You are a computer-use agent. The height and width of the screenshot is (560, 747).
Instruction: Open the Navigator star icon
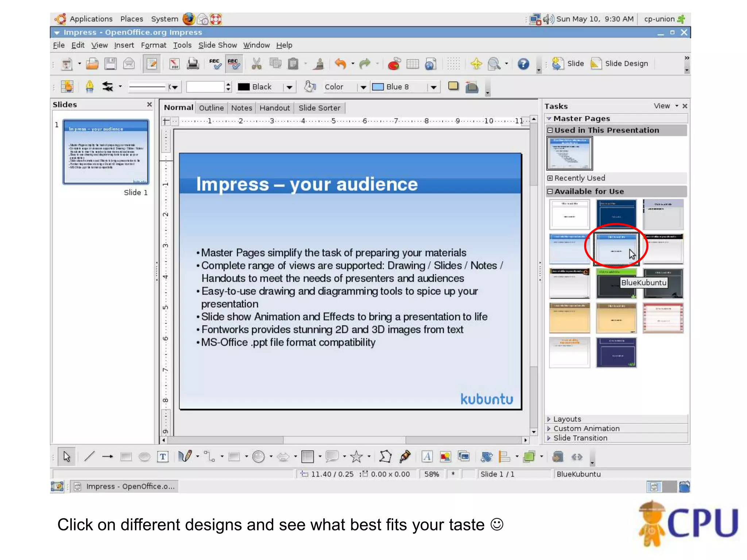(x=476, y=64)
